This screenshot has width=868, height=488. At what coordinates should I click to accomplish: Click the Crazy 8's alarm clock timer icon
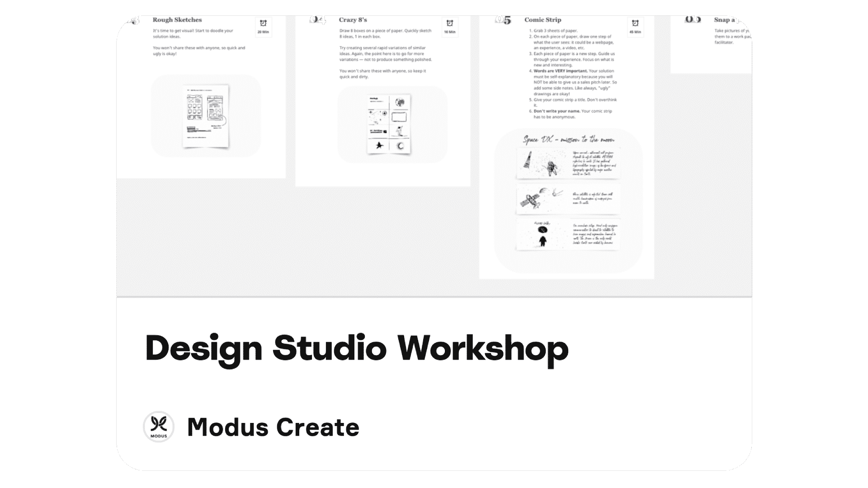pyautogui.click(x=449, y=23)
